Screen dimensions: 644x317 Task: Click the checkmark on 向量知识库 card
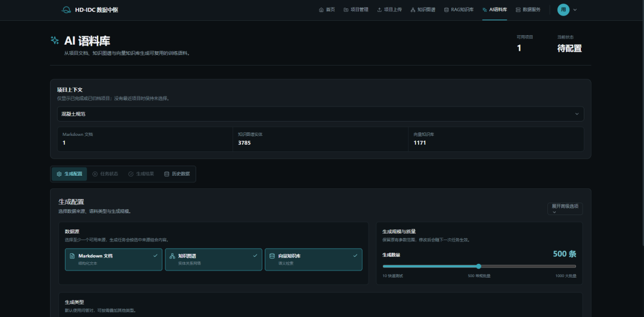(355, 256)
